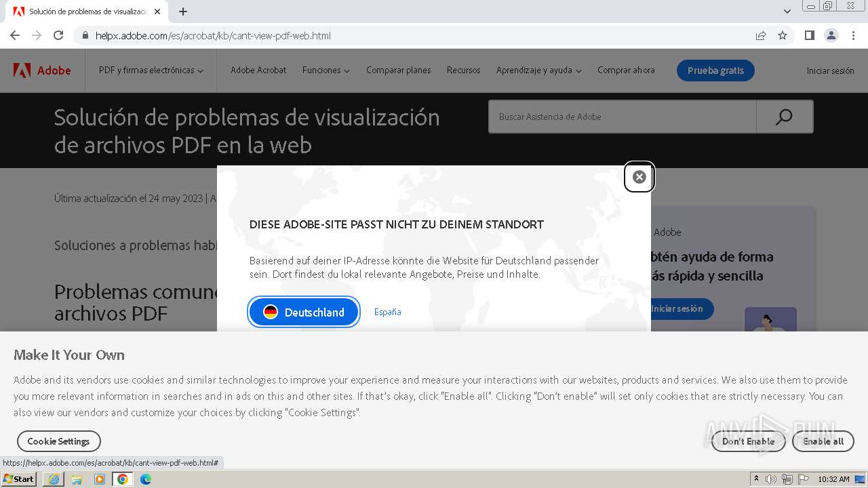
Task: Click the address bar URL
Action: (x=213, y=35)
